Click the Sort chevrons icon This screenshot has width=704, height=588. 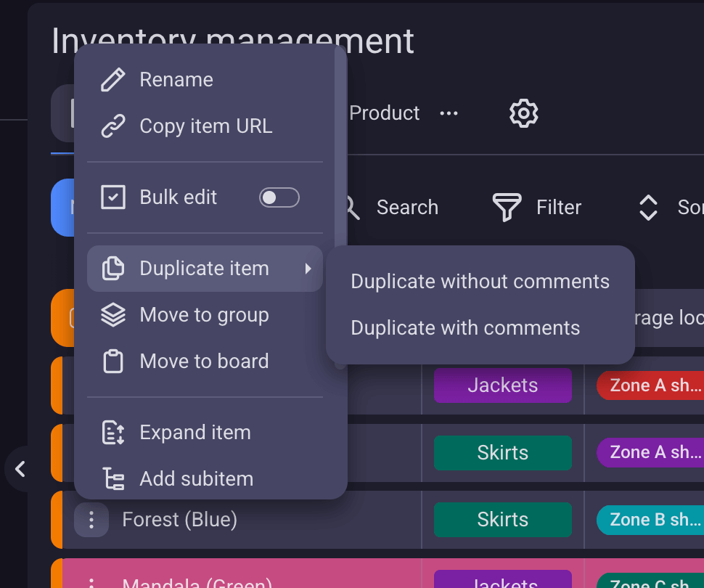pyautogui.click(x=647, y=208)
